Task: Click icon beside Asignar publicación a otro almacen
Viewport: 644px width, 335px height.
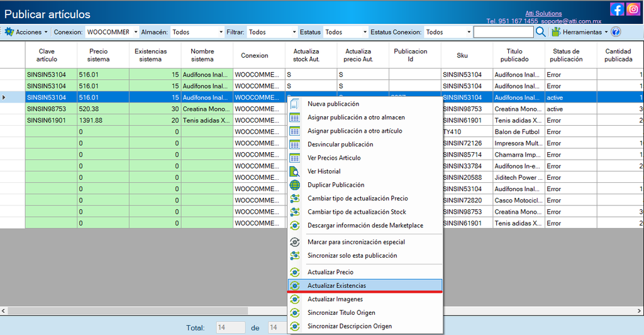Action: (294, 118)
